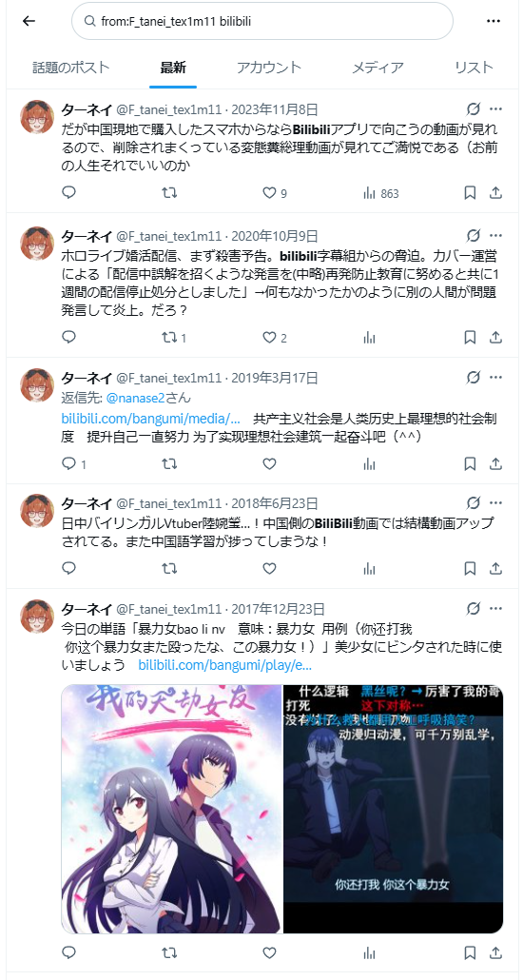Open the three-dot menu right of the search bar
523x980 pixels.
tap(494, 21)
